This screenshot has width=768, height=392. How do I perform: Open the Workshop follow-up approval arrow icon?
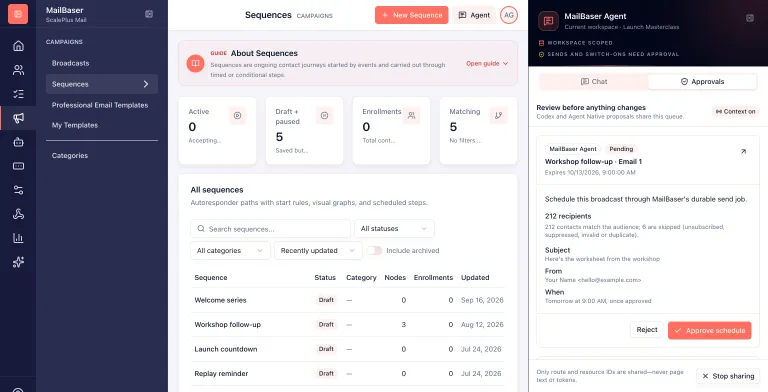pos(743,151)
